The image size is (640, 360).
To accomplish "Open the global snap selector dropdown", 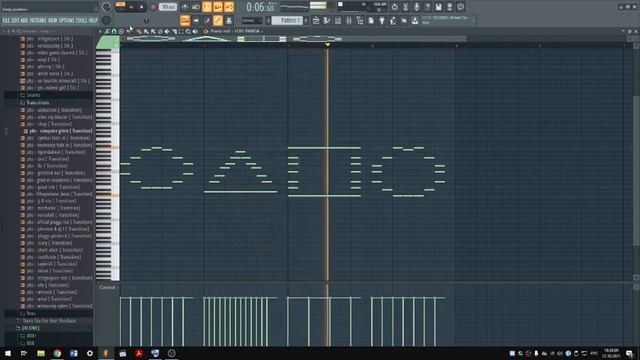I will [252, 20].
